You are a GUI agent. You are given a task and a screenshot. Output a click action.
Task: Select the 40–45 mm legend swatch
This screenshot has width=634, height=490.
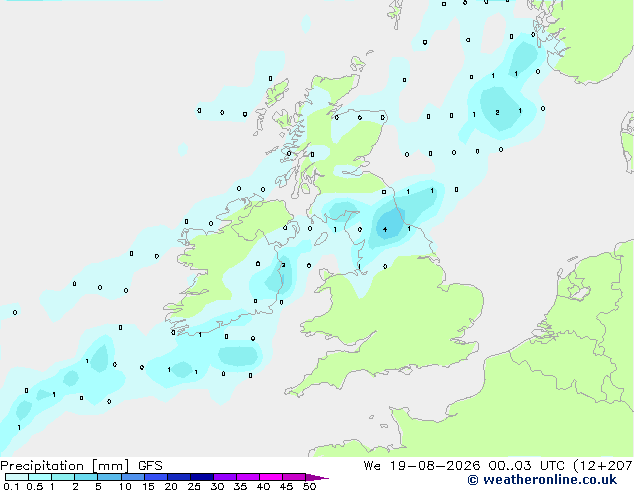271,477
